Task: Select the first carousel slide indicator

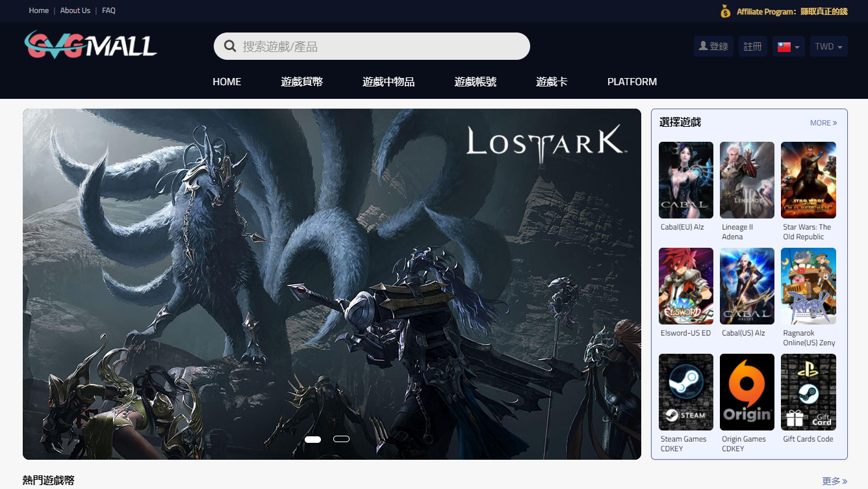Action: point(313,440)
